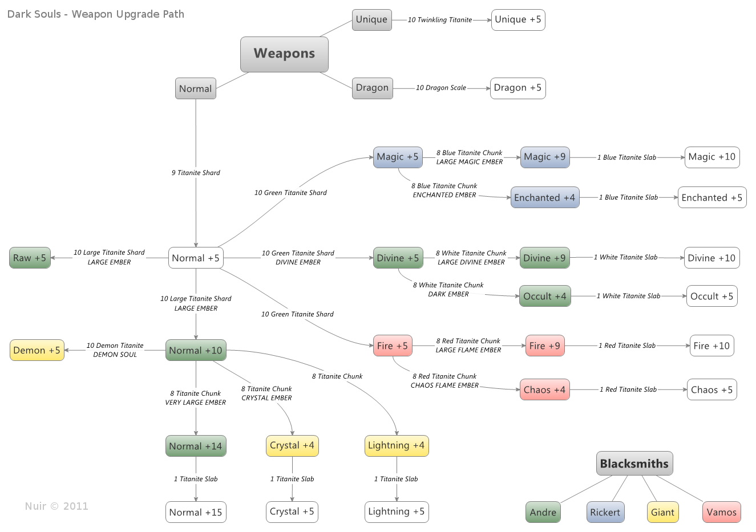This screenshot has height=532, width=756.
Task: Select the Fire +10 result box
Action: tap(711, 346)
